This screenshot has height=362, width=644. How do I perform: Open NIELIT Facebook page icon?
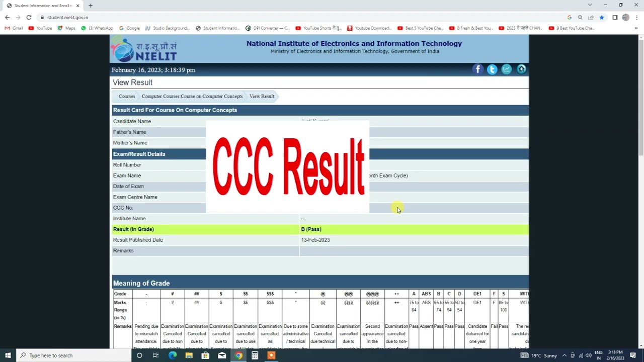click(477, 69)
